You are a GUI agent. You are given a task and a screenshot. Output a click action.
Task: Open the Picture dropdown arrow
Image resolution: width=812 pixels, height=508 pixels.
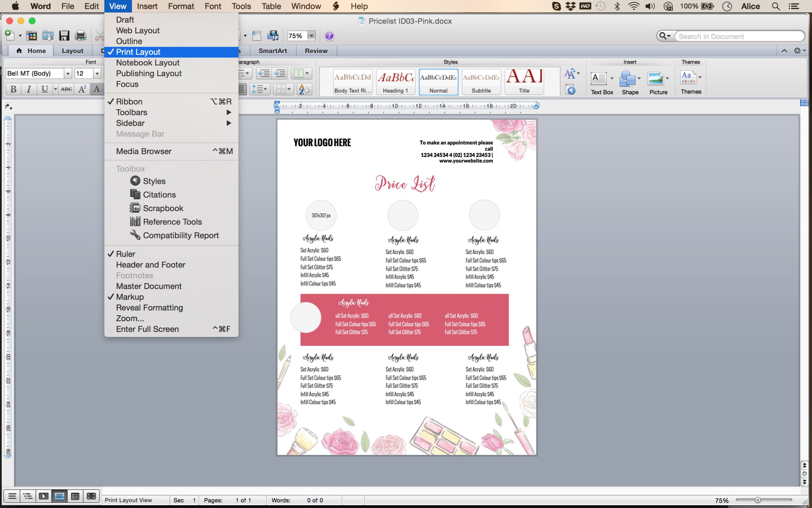click(x=667, y=78)
